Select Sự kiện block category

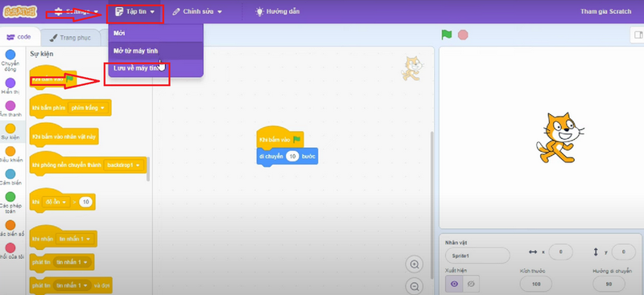[10, 132]
